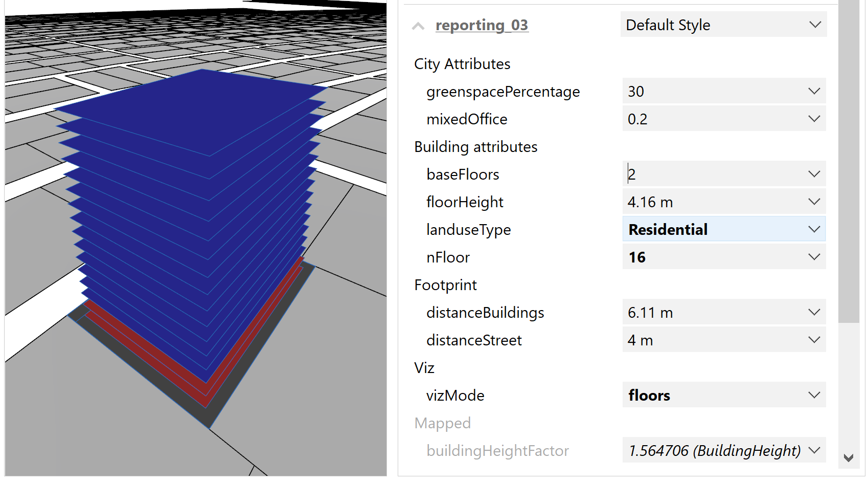The image size is (868, 482).
Task: Open the baseFloors dropdown arrow
Action: click(814, 174)
